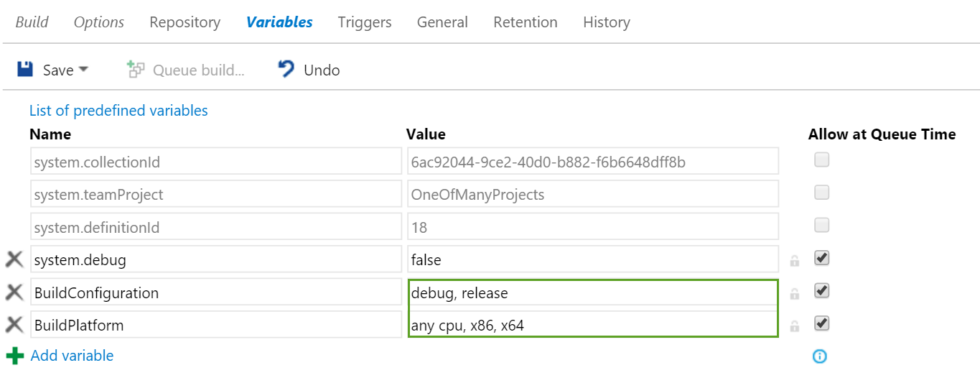Screen dimensions: 980x378
Task: Click the BuildConfiguration value field
Action: (592, 293)
